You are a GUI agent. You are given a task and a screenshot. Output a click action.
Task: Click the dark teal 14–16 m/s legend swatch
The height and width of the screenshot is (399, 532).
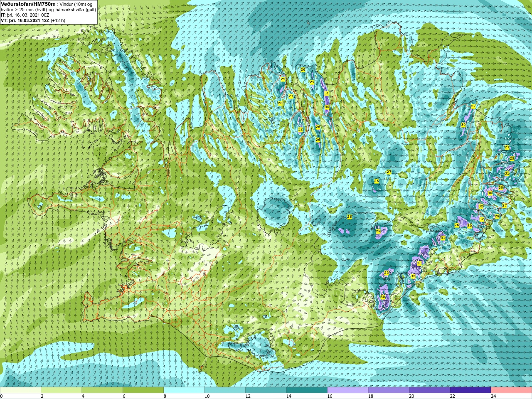tap(307, 390)
